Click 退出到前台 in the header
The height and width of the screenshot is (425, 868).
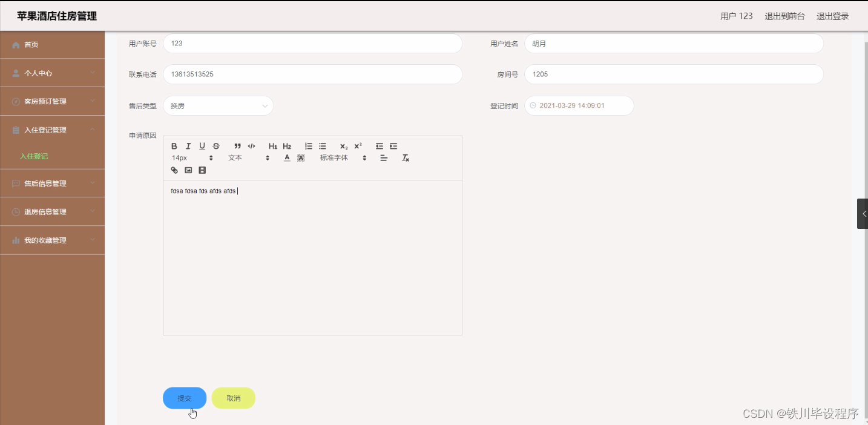click(784, 16)
